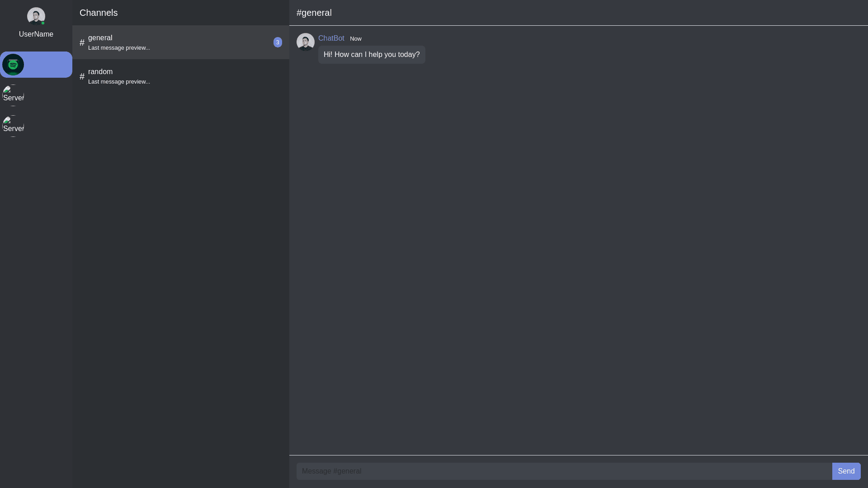Open the second server icon in sidebar

(13, 95)
